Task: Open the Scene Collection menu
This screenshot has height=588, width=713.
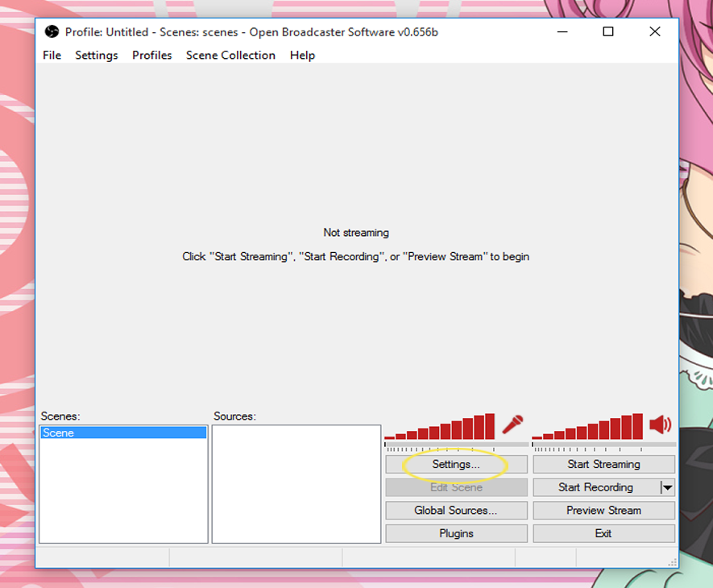Action: [230, 55]
